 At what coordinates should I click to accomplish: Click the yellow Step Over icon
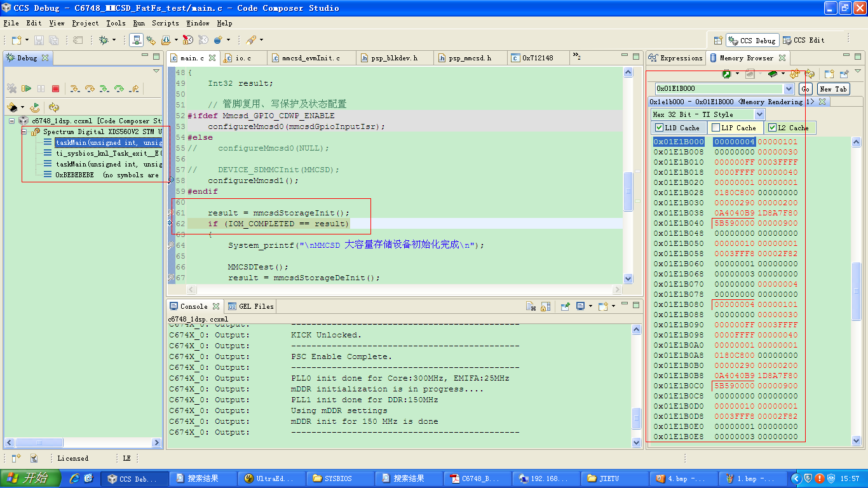pos(90,89)
